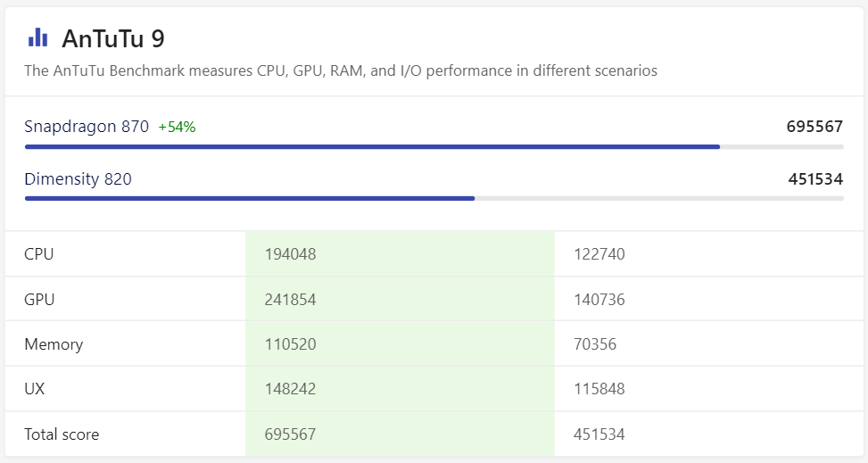The image size is (868, 463).
Task: Select UX value 148242
Action: pos(290,389)
